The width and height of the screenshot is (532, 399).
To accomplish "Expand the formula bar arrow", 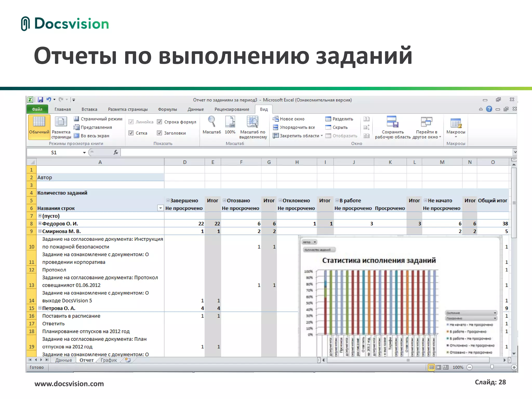I will [515, 152].
